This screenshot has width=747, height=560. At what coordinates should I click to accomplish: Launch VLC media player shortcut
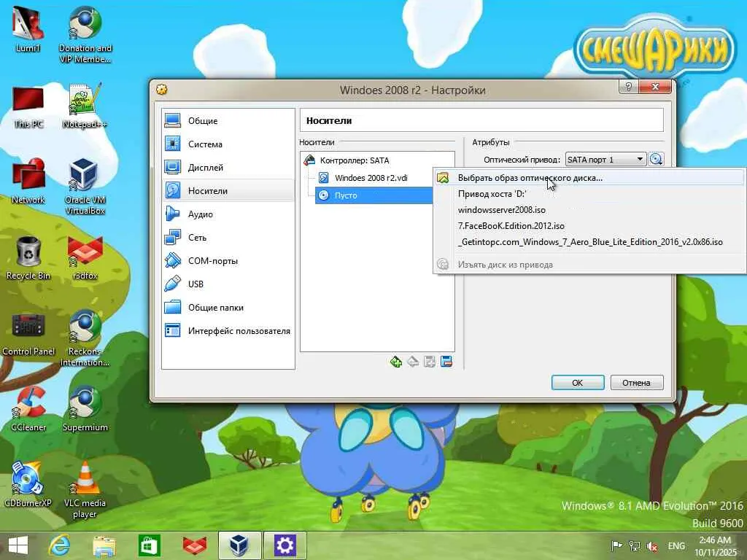click(x=85, y=489)
